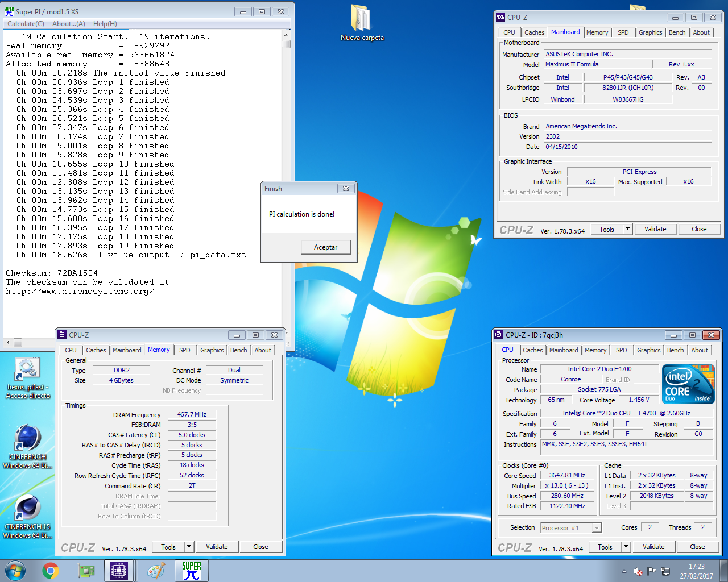Viewport: 728px width, 582px height.
Task: Expand the Processor #1 selection dropdown
Action: pyautogui.click(x=597, y=528)
